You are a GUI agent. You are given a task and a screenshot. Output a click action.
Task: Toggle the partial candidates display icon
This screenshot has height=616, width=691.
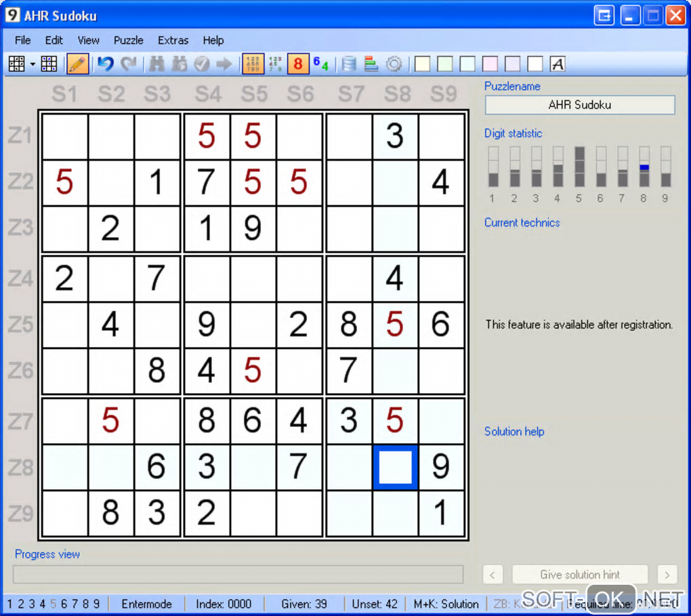click(276, 64)
